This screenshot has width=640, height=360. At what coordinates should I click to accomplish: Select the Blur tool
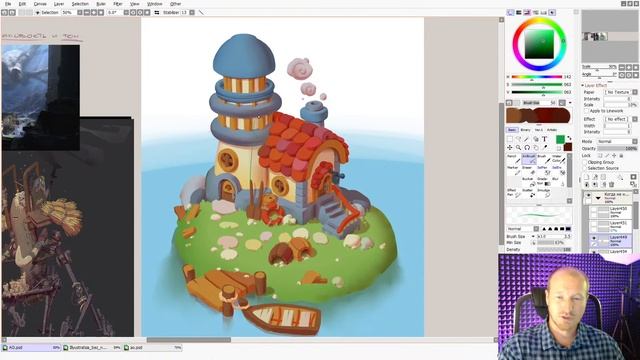click(559, 182)
